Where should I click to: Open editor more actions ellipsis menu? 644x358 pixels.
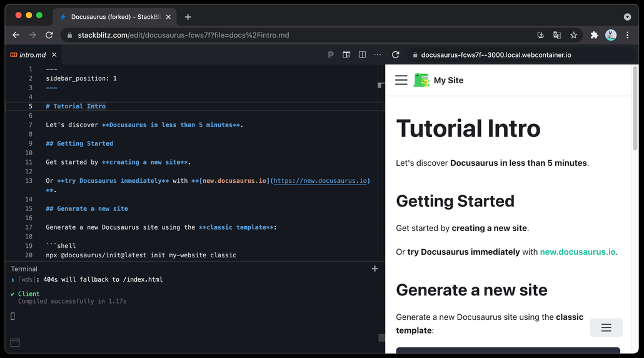pyautogui.click(x=378, y=54)
